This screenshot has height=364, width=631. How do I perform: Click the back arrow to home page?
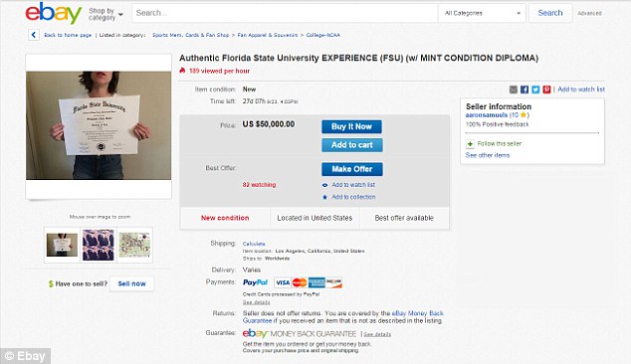point(34,35)
